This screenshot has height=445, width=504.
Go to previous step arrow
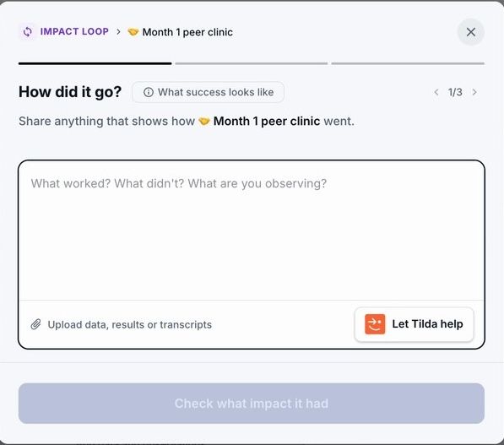coord(436,92)
